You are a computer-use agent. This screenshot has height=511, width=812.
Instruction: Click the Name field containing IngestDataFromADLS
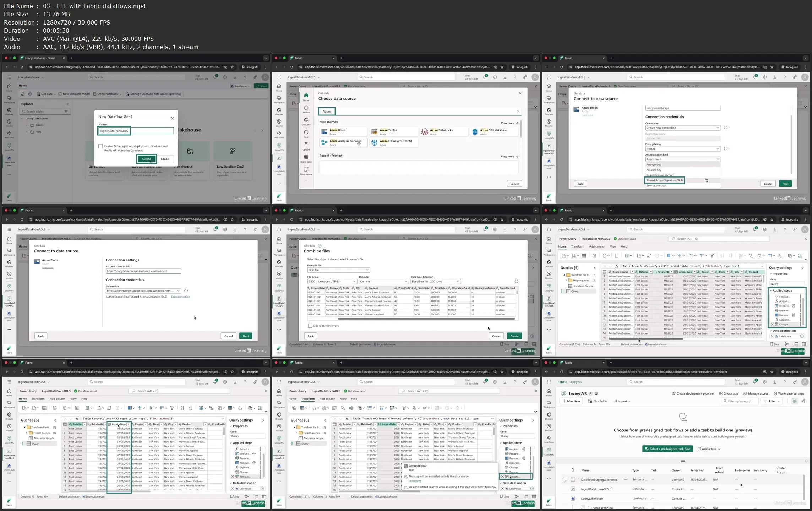click(136, 131)
